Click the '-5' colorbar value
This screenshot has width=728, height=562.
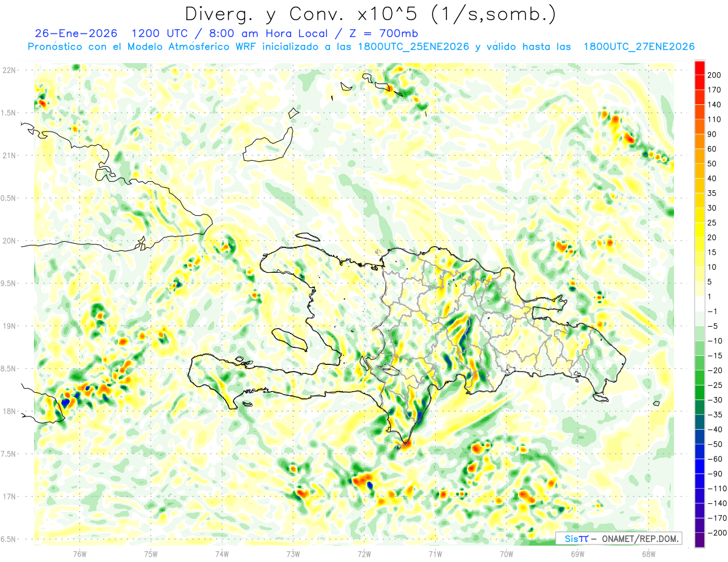(712, 326)
